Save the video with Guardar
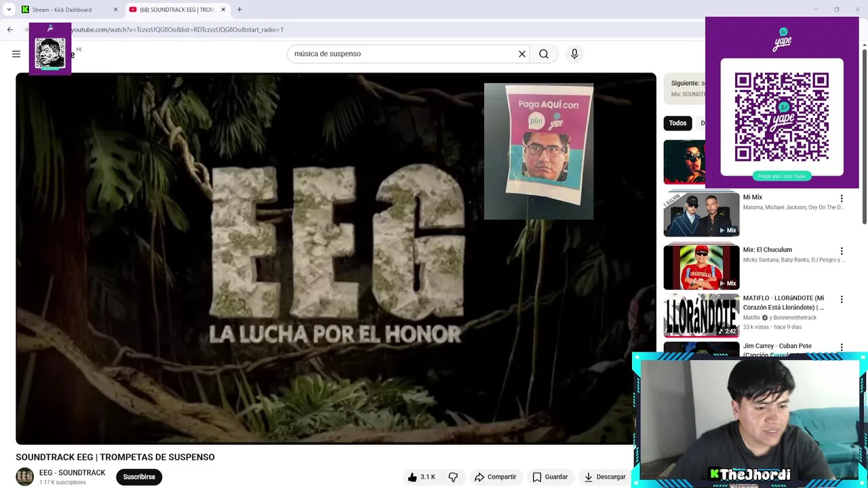Viewport: 868px width, 488px height. click(x=550, y=477)
